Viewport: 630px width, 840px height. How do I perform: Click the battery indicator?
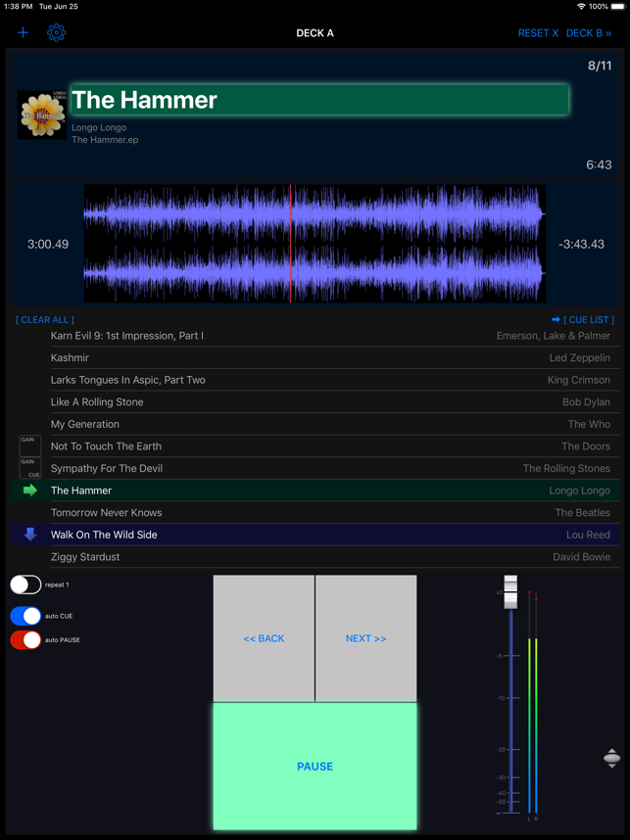pos(619,6)
